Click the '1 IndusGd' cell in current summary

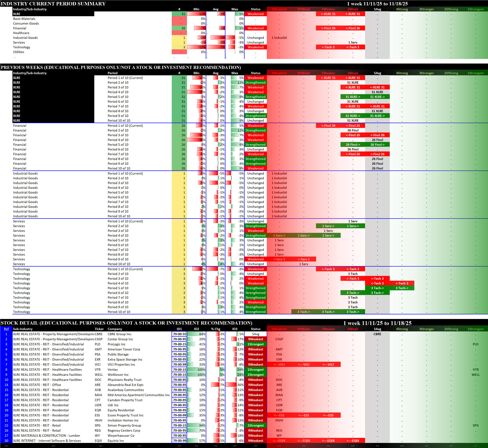279,38
